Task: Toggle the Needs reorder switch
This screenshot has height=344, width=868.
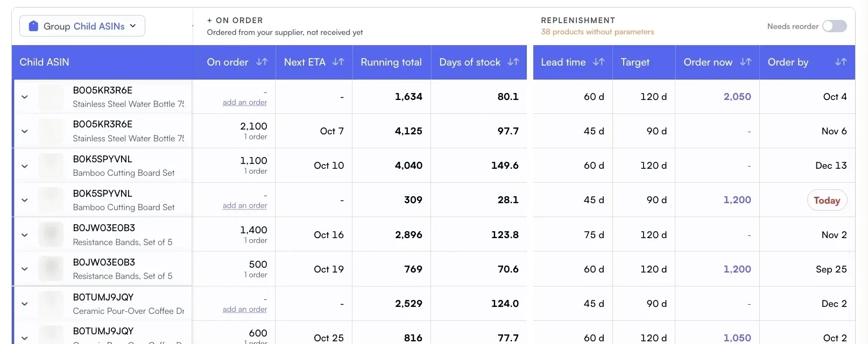Action: coord(835,26)
